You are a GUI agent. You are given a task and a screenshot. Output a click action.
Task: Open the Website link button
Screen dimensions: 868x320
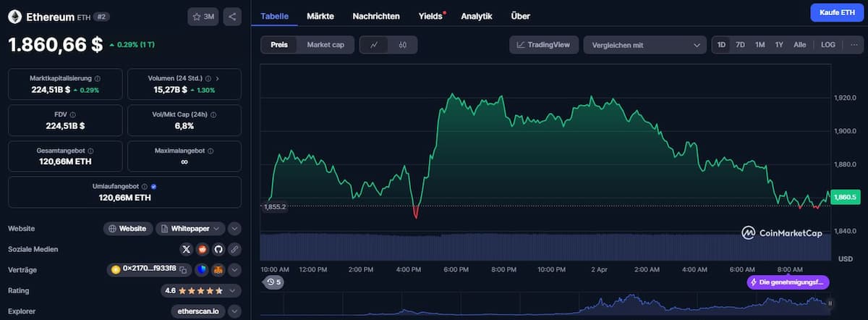128,229
